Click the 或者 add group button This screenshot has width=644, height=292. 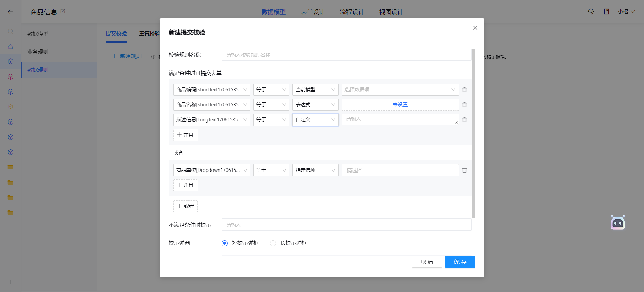coord(185,206)
